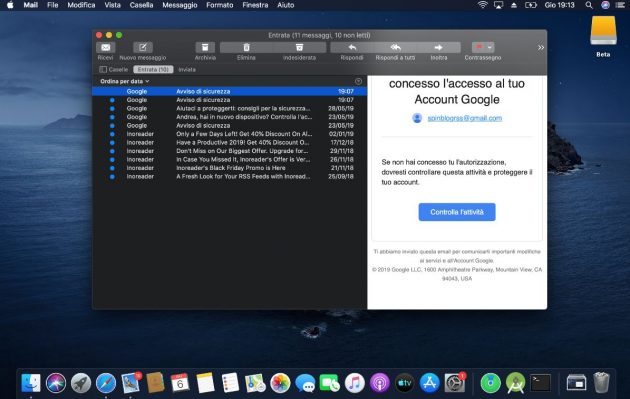Open Photos in the Dock
630x399 pixels.
(280, 383)
